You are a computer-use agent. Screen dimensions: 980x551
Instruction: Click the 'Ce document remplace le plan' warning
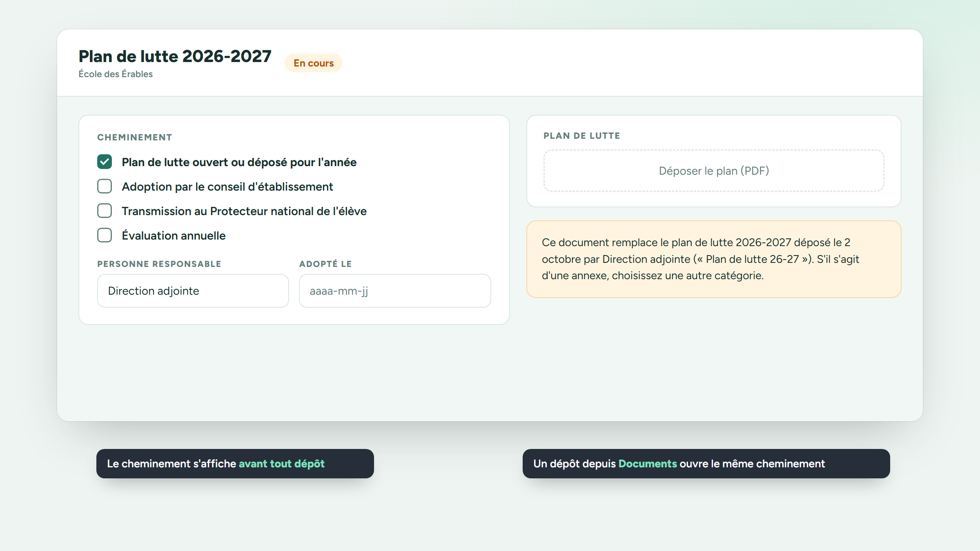(x=714, y=259)
